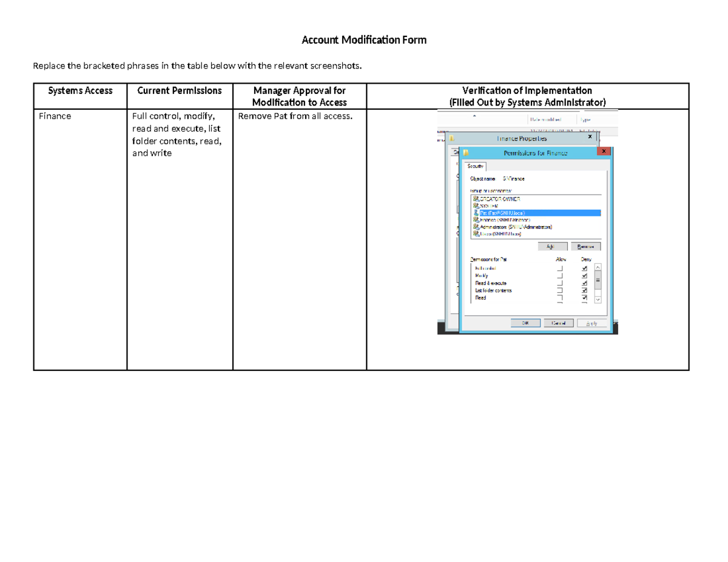This screenshot has height=562, width=728.
Task: Check Allow for List folder contents
Action: [x=560, y=290]
